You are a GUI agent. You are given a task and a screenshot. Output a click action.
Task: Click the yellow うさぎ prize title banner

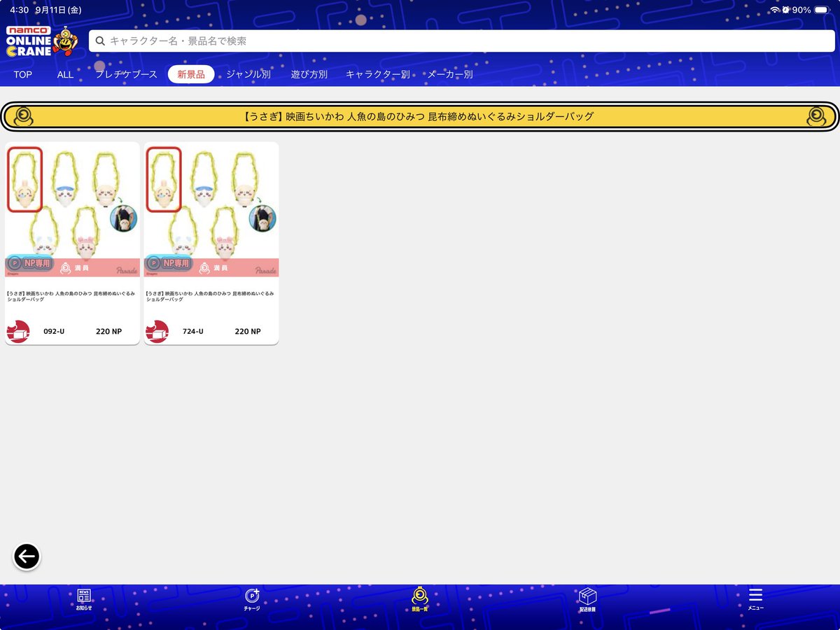[420, 116]
